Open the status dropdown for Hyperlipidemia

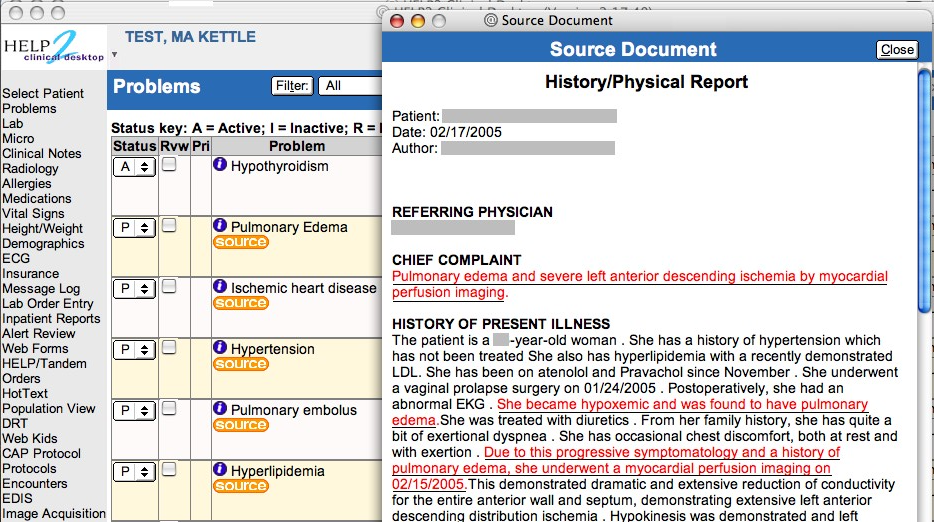pos(135,472)
